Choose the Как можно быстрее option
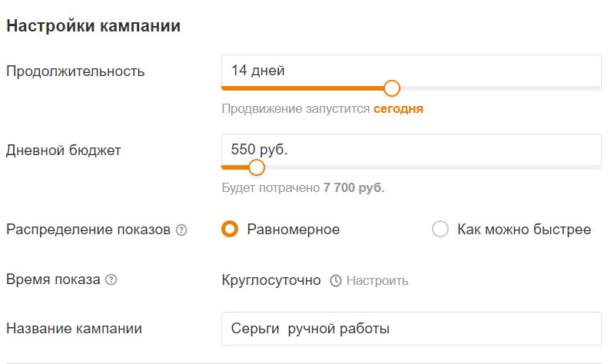The width and height of the screenshot is (614, 364). tap(440, 230)
